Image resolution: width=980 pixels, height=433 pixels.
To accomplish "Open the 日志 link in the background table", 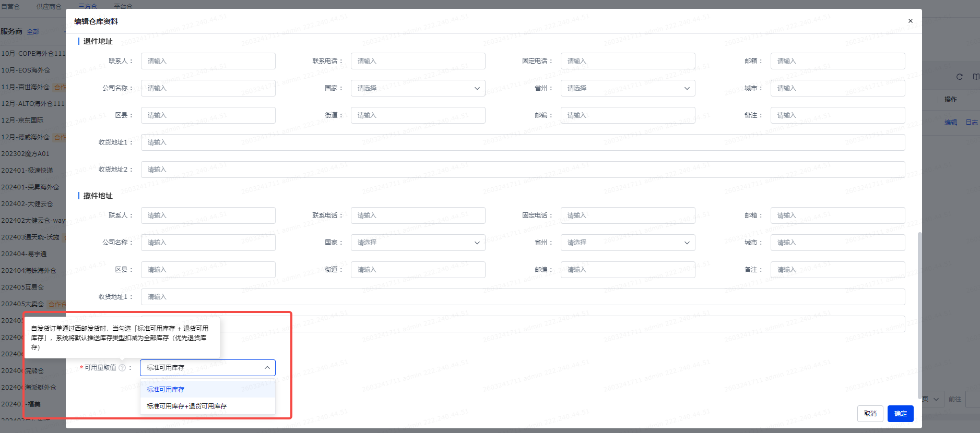I will (x=972, y=123).
